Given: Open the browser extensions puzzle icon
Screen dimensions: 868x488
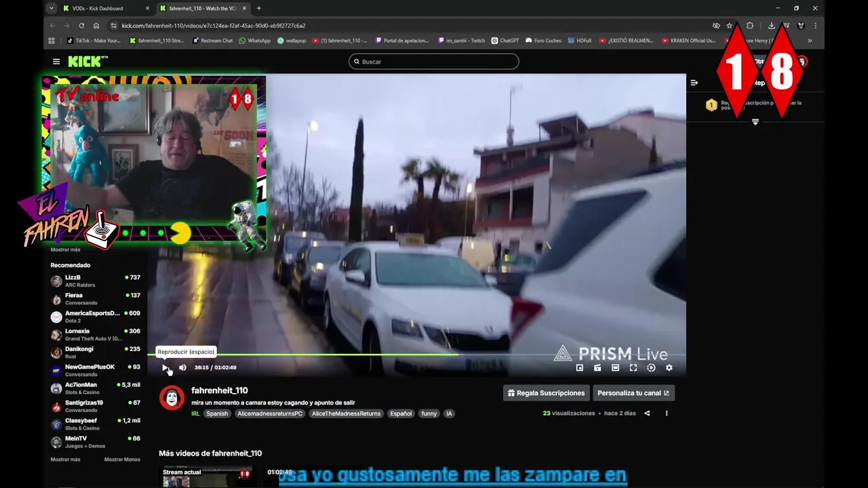Looking at the screenshot, I should [750, 26].
